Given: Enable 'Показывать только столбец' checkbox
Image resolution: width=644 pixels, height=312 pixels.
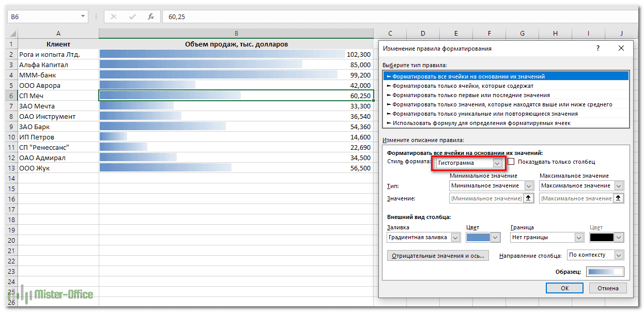Looking at the screenshot, I should pyautogui.click(x=511, y=162).
